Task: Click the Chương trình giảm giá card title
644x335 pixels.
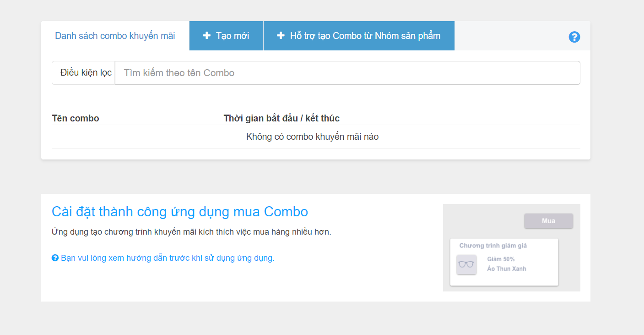Action: (x=493, y=246)
